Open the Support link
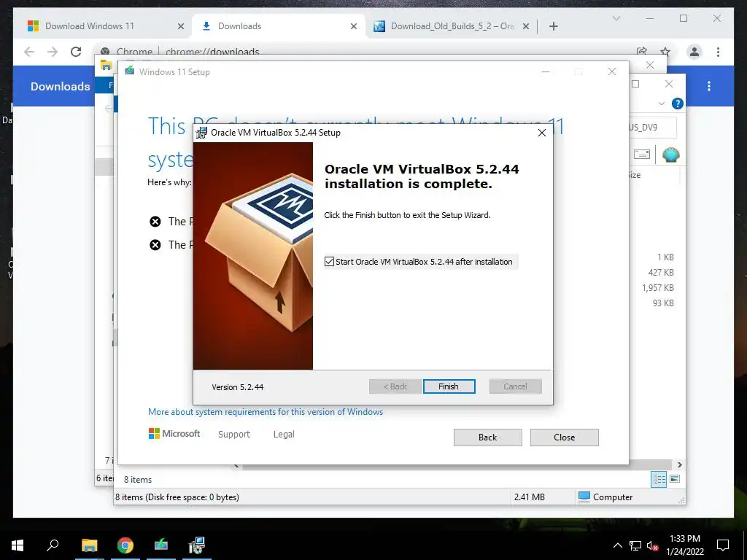Screen dimensions: 747x560 [234, 435]
